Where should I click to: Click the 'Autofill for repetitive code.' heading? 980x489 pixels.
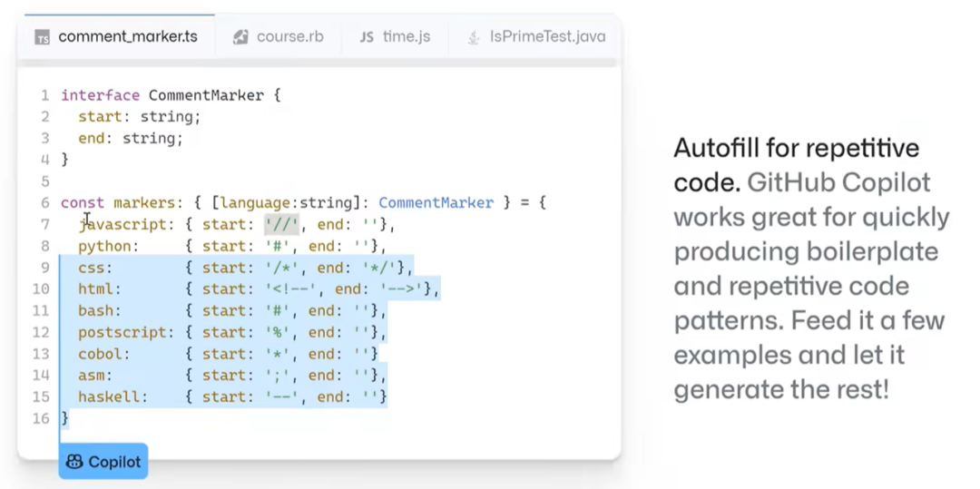797,165
